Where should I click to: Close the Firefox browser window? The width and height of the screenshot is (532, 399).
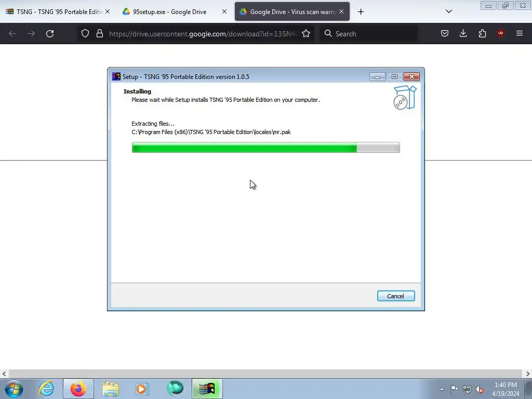pyautogui.click(x=523, y=6)
